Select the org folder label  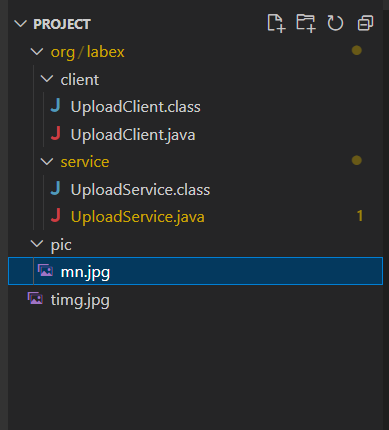(x=63, y=53)
